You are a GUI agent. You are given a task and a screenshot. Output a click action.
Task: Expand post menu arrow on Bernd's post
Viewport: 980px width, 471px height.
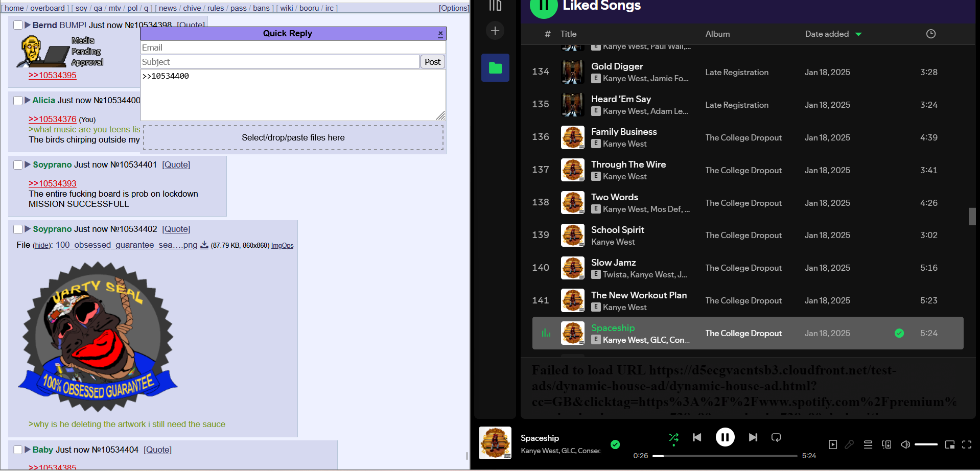point(28,25)
